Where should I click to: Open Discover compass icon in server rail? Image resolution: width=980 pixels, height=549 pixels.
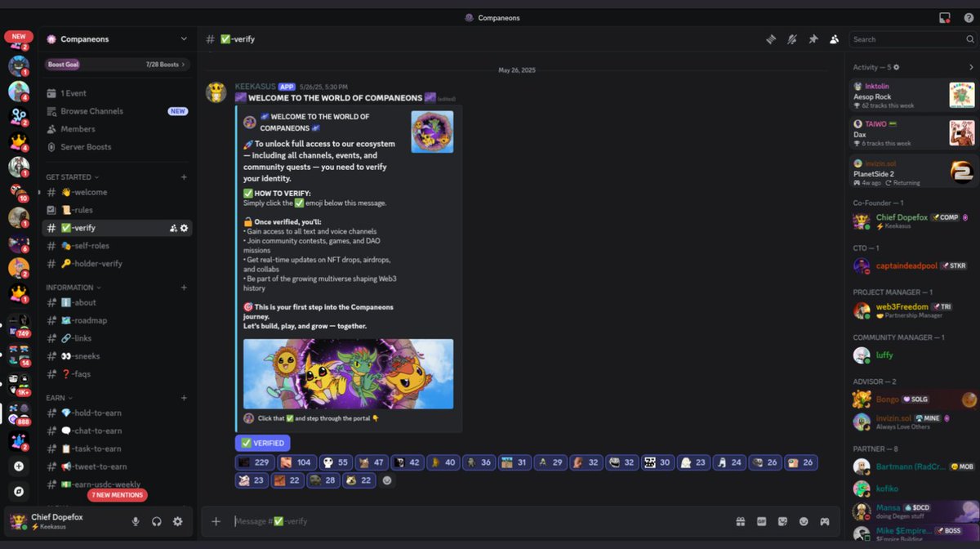[x=19, y=491]
